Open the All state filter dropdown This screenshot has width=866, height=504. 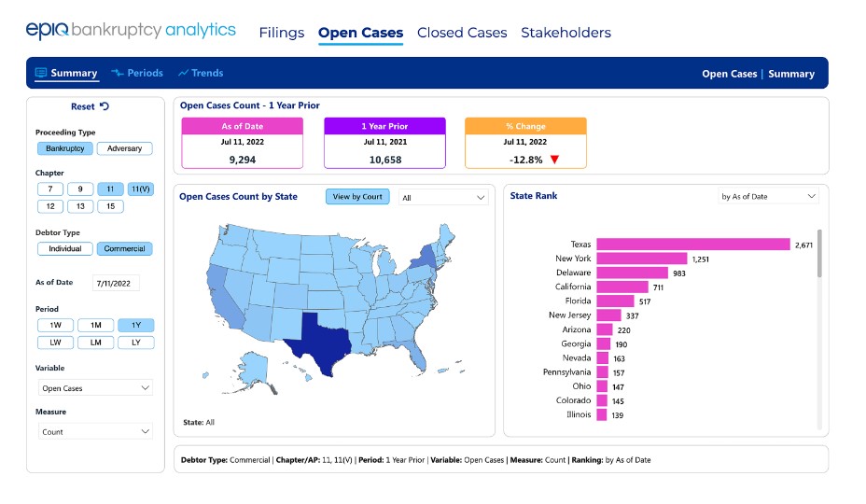(443, 197)
